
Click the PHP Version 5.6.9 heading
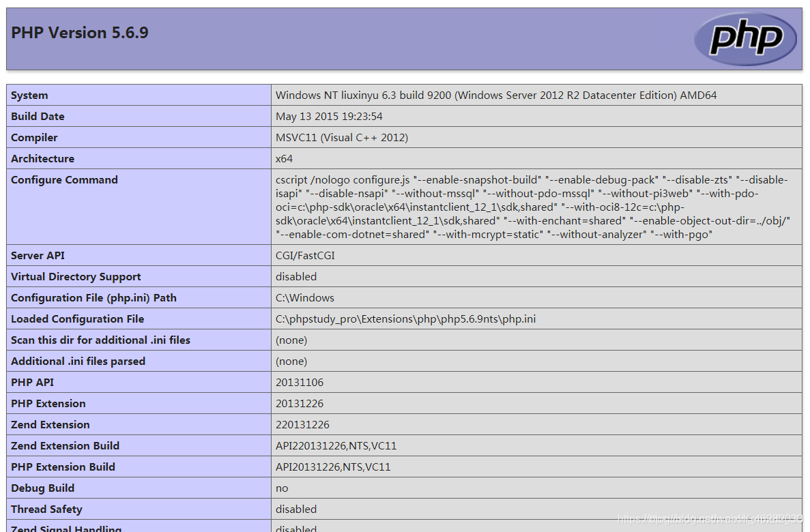click(x=80, y=32)
